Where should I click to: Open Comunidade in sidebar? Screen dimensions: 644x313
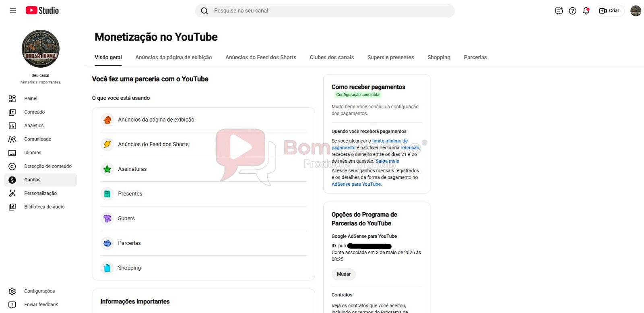[x=38, y=139]
